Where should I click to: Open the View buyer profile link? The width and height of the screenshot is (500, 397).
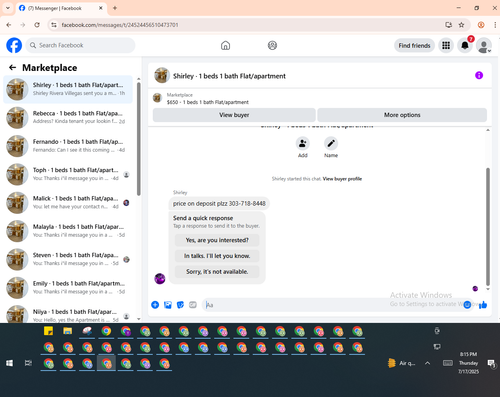pos(342,179)
